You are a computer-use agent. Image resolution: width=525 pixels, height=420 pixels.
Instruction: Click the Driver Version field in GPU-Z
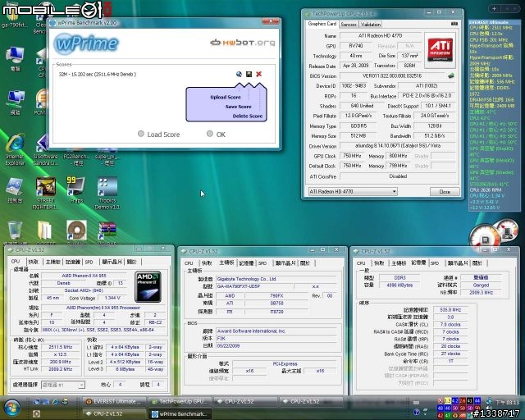pyautogui.click(x=398, y=146)
